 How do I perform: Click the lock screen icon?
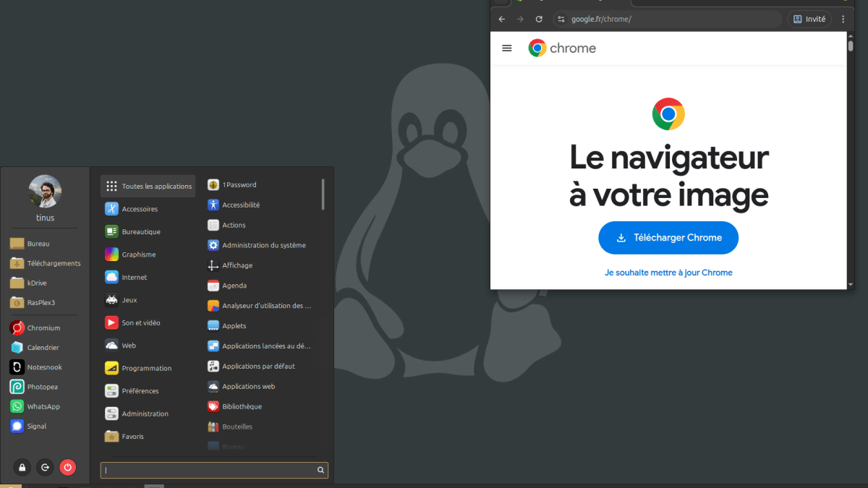(x=22, y=468)
